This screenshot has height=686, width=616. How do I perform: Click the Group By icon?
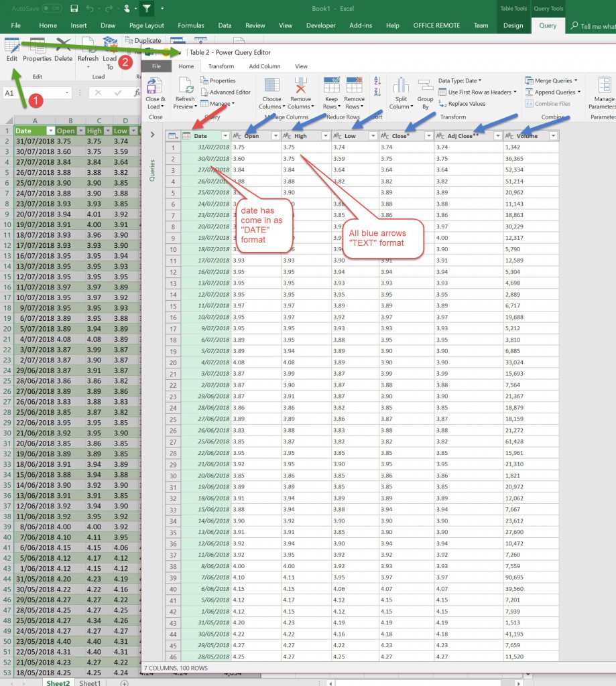(425, 86)
